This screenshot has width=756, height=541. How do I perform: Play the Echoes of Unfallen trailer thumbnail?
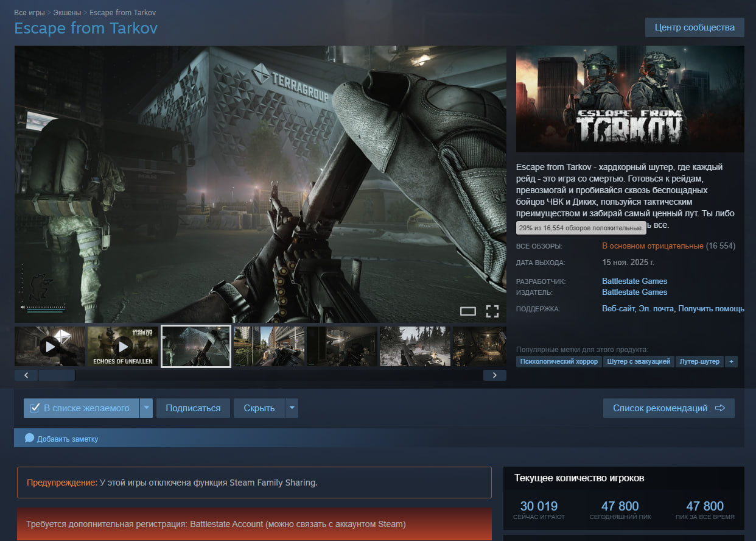(123, 347)
